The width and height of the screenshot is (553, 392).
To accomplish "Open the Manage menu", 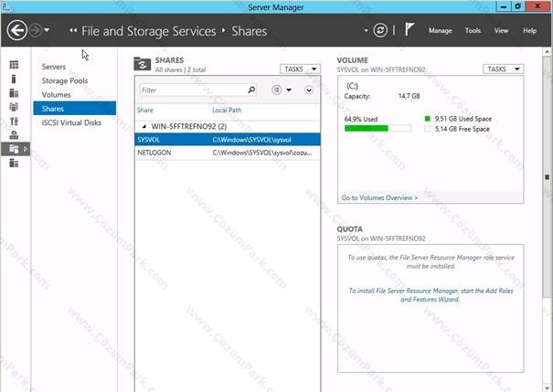I will [441, 31].
